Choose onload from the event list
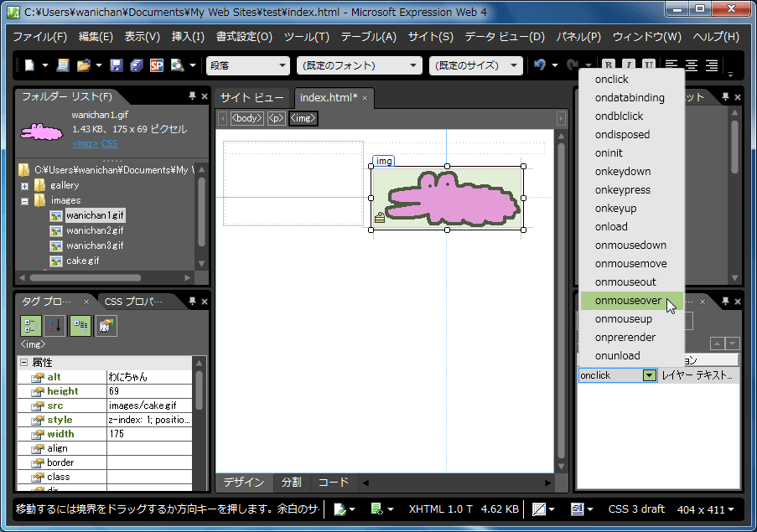This screenshot has height=532, width=757. point(631,227)
